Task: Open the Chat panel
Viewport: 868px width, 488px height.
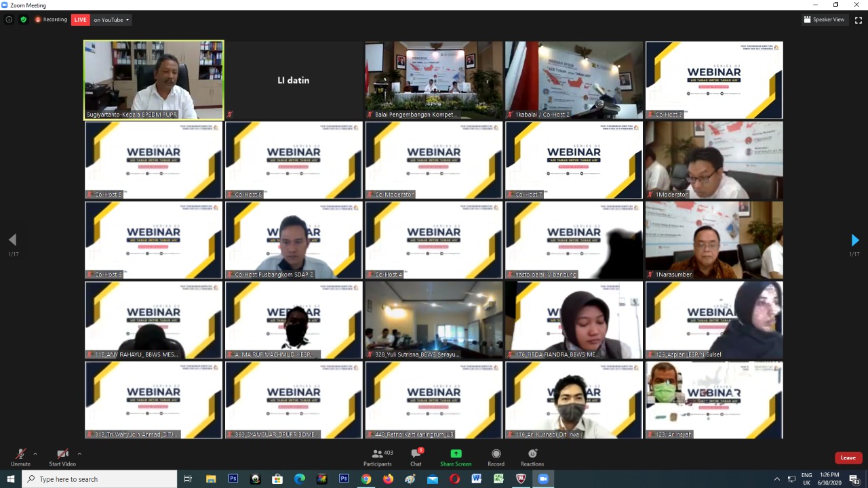Action: 416,457
